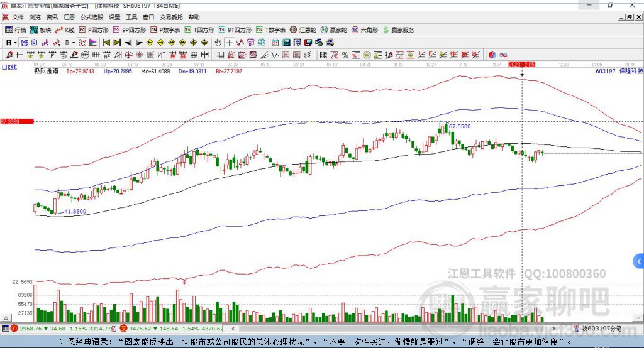Click the 收603197分笔 status entry
644x348 pixels.
coord(598,329)
